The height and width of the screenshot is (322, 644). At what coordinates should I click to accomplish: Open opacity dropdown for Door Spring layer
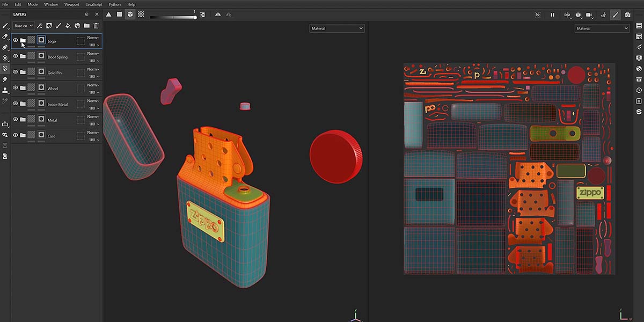93,61
